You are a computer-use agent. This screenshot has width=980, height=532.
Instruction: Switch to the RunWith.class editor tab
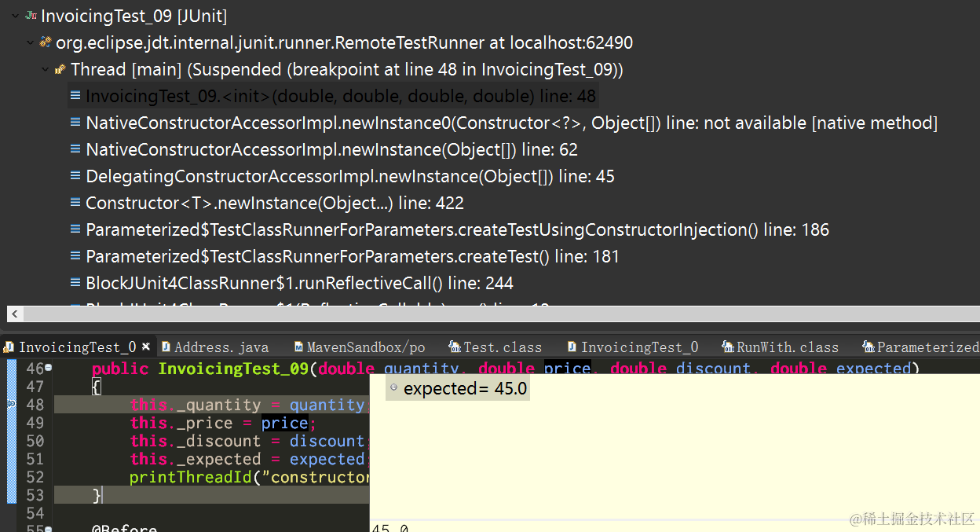point(780,347)
